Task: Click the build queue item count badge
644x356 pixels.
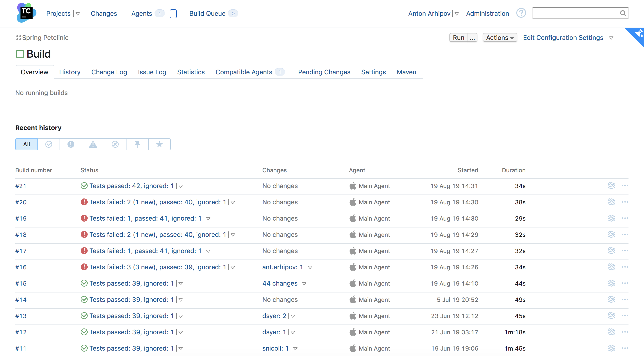Action: pos(233,13)
